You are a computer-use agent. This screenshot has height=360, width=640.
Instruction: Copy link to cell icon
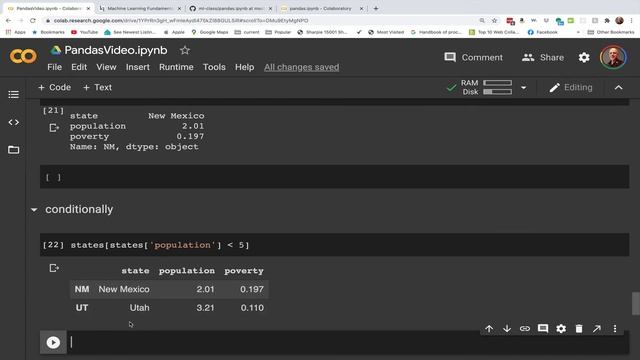tap(525, 329)
